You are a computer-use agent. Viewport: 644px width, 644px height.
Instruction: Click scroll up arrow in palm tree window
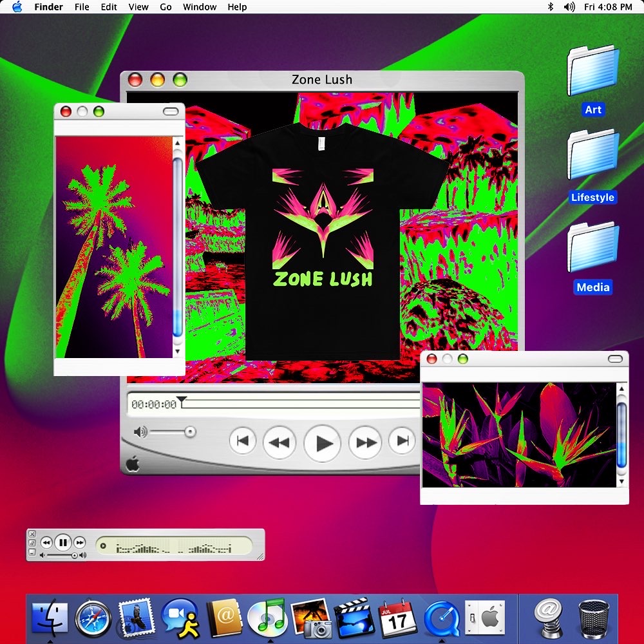(178, 143)
